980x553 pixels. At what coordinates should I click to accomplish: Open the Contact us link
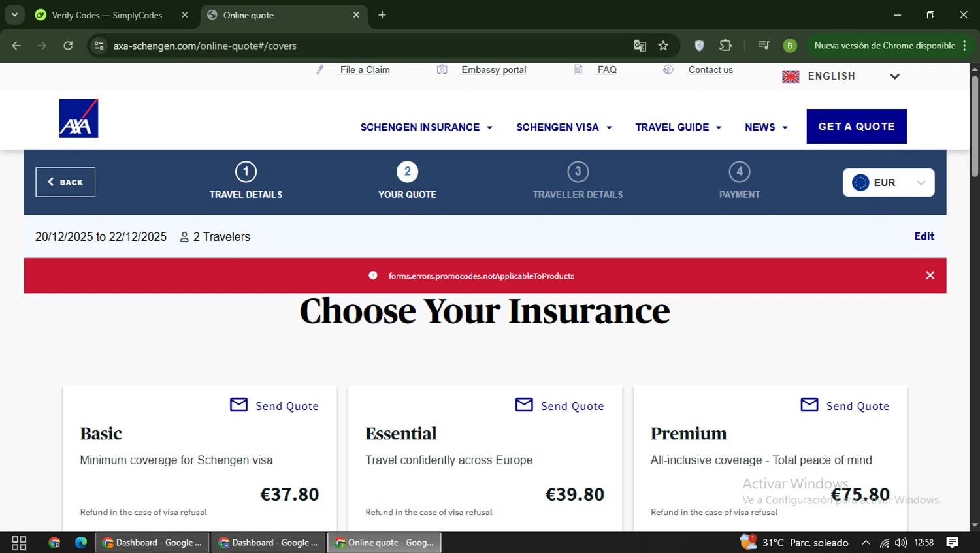[x=710, y=70]
